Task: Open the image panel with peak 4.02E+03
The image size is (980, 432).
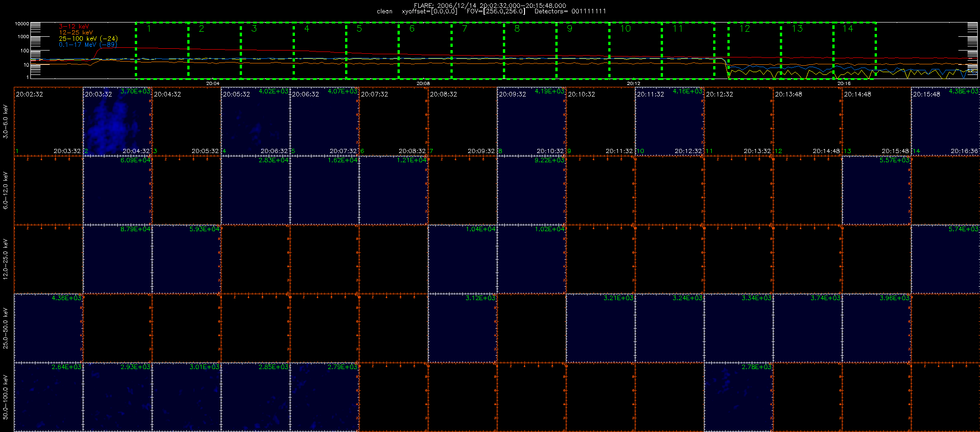Action: (255, 121)
